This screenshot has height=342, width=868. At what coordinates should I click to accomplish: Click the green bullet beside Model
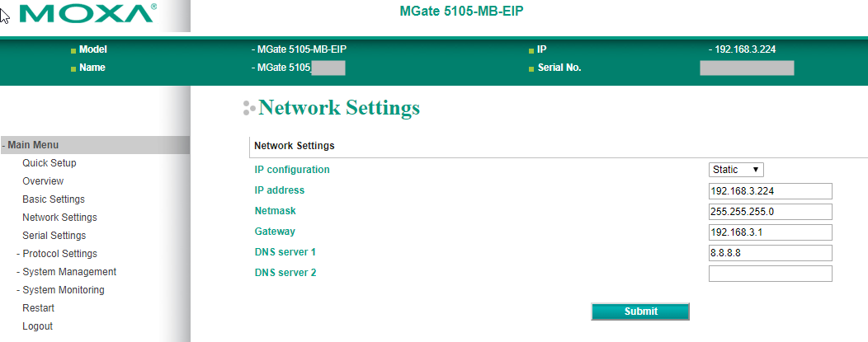coord(73,51)
